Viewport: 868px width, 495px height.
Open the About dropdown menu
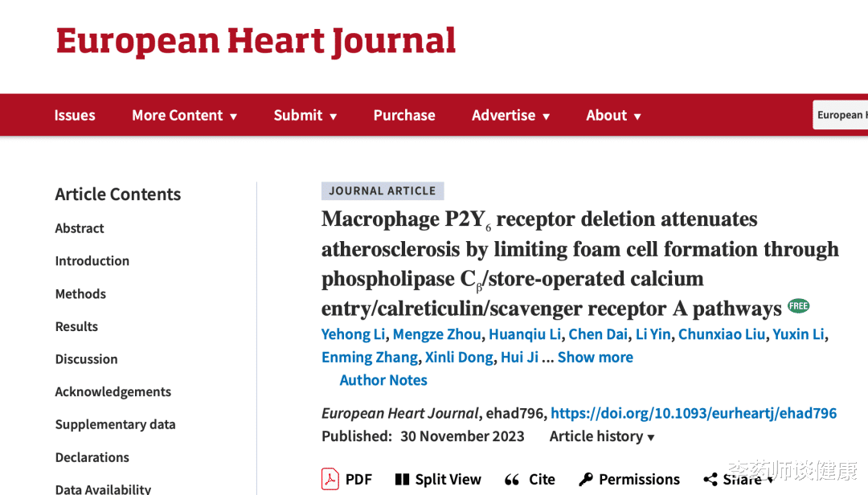point(613,115)
